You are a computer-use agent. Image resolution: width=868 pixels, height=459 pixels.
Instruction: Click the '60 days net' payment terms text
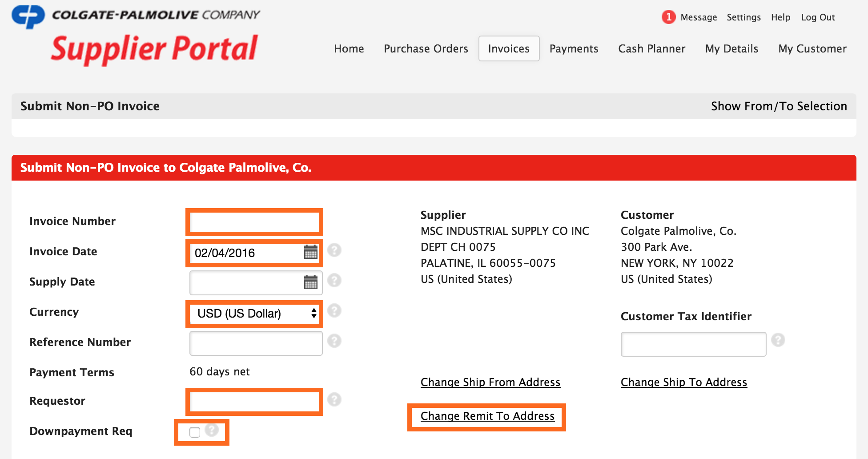(220, 371)
